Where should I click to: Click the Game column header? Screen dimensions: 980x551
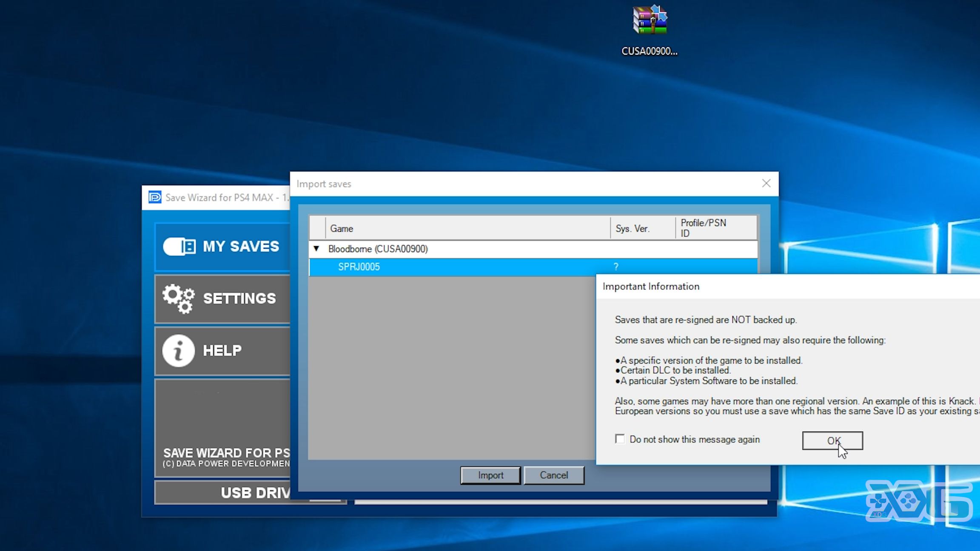point(467,228)
